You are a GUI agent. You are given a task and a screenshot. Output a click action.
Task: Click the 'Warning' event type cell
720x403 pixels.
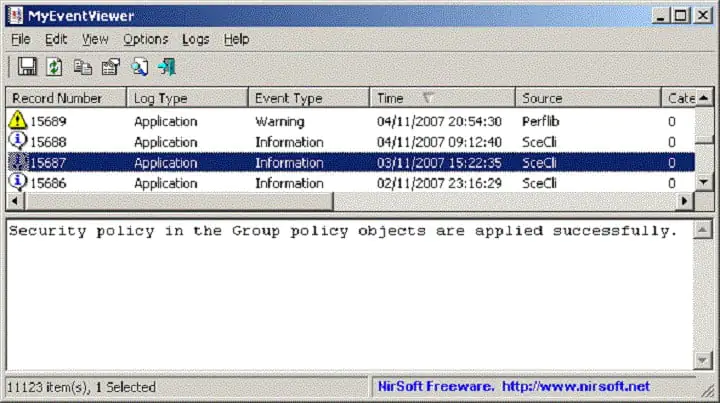[x=280, y=121]
